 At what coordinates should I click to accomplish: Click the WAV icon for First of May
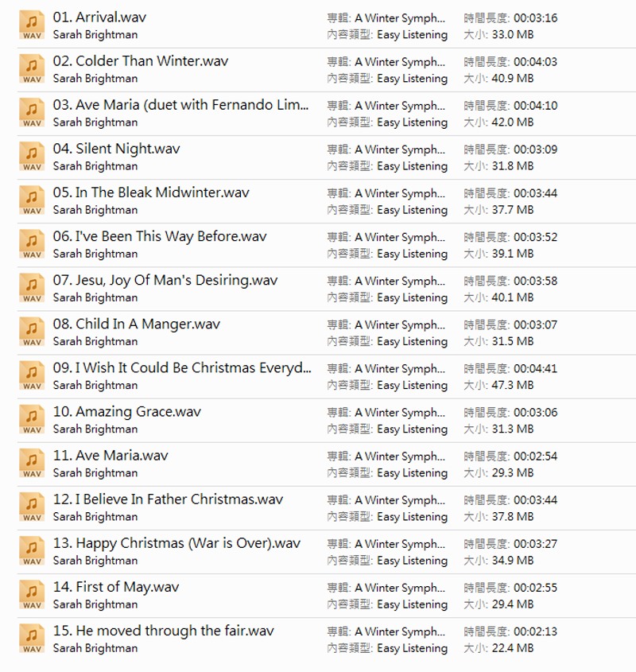click(32, 594)
